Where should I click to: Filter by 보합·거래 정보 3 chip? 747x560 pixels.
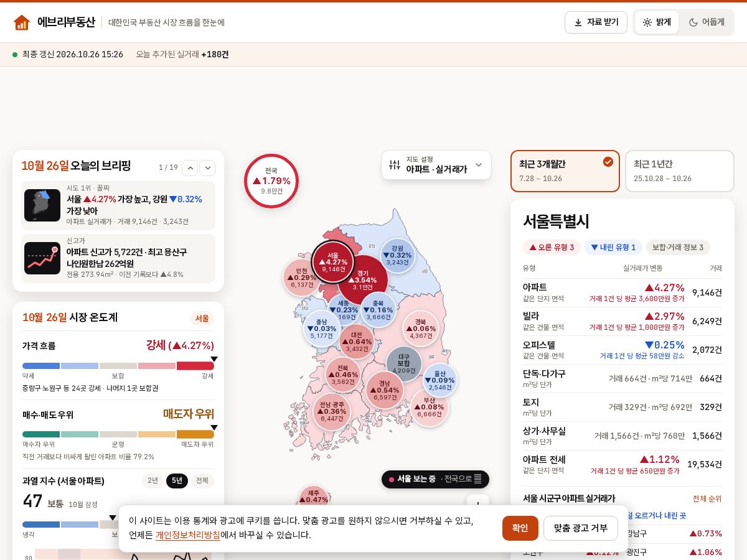pyautogui.click(x=678, y=248)
